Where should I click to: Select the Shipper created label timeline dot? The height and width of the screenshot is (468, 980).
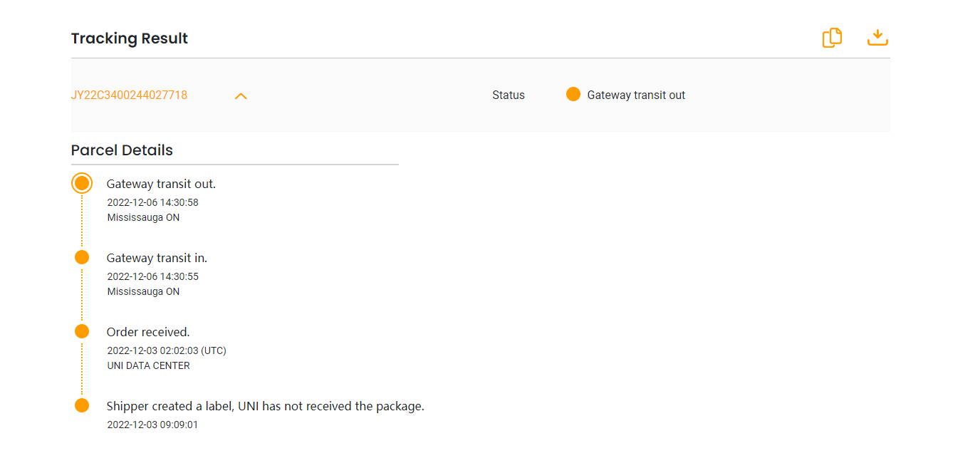[x=82, y=405]
